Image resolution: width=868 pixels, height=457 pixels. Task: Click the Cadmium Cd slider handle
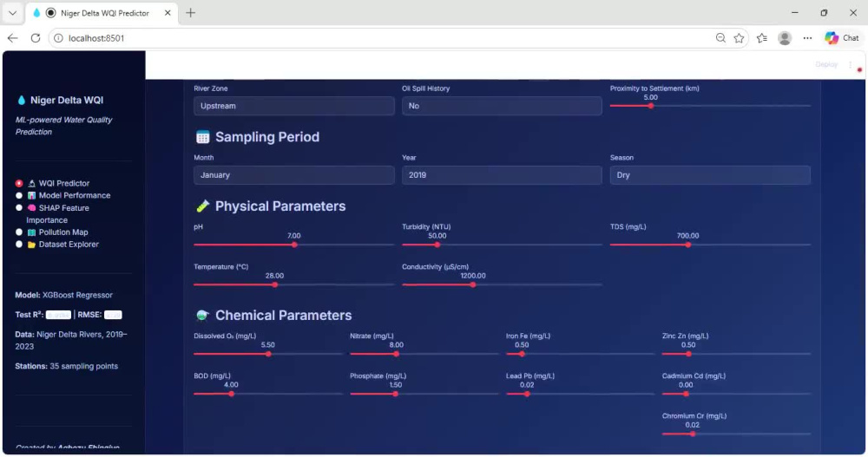coord(686,394)
